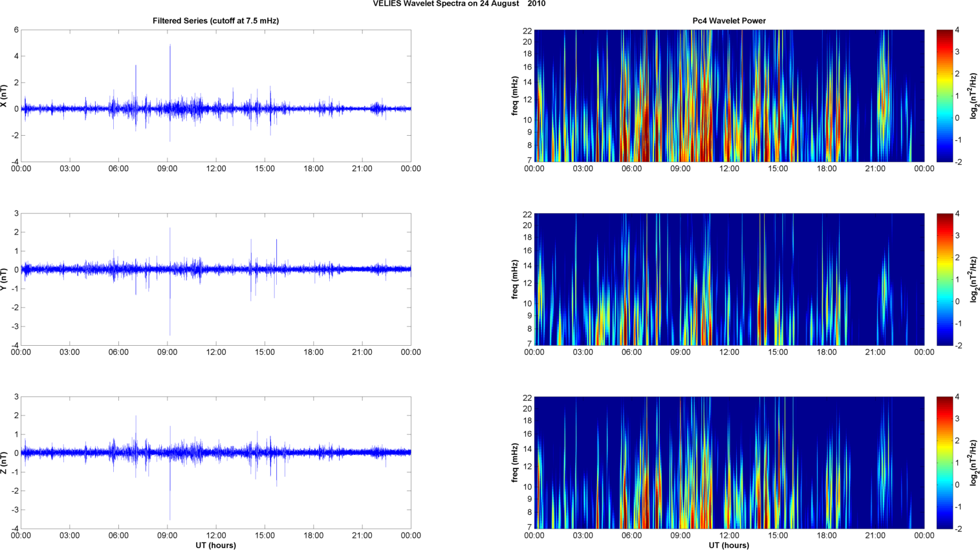Click the freq (mHz) label of middle spectrogram

[515, 279]
